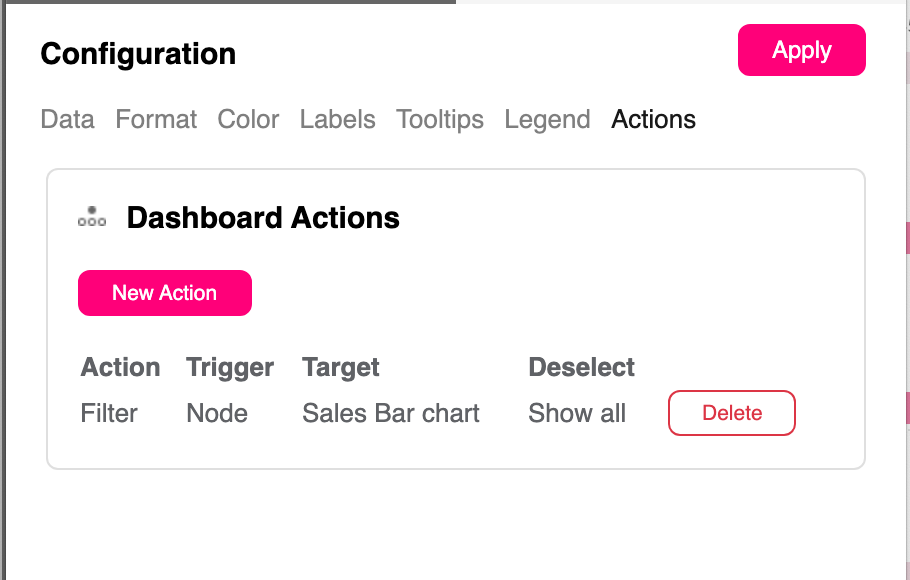Open the Tooltips tab
The width and height of the screenshot is (910, 580).
pyautogui.click(x=440, y=119)
